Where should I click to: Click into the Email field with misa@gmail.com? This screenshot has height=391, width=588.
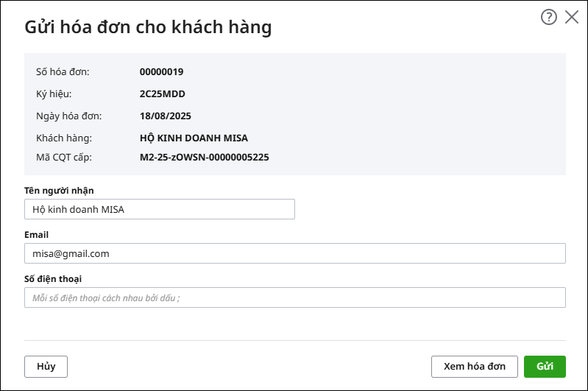coord(295,253)
